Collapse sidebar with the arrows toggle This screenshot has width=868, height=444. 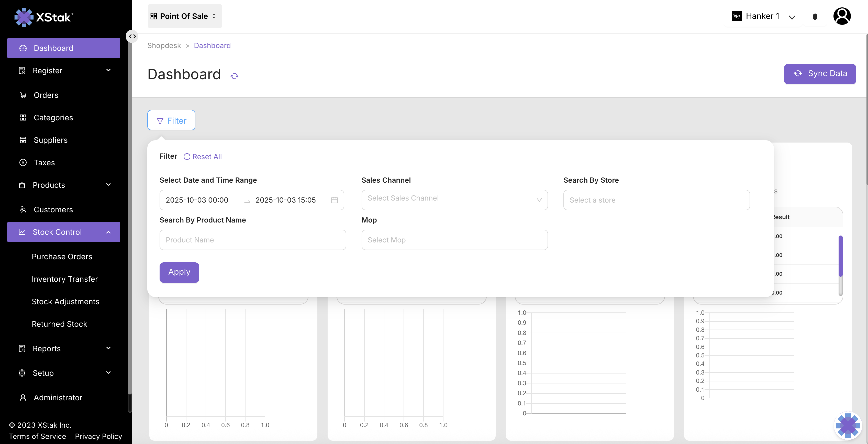click(132, 36)
